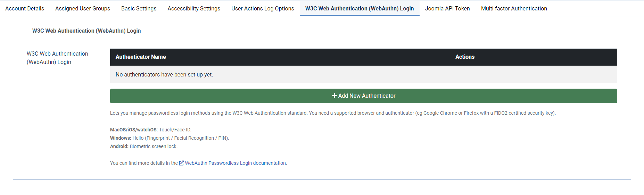Click the passwordless login description paragraph
Image resolution: width=644 pixels, height=195 pixels.
click(x=333, y=113)
